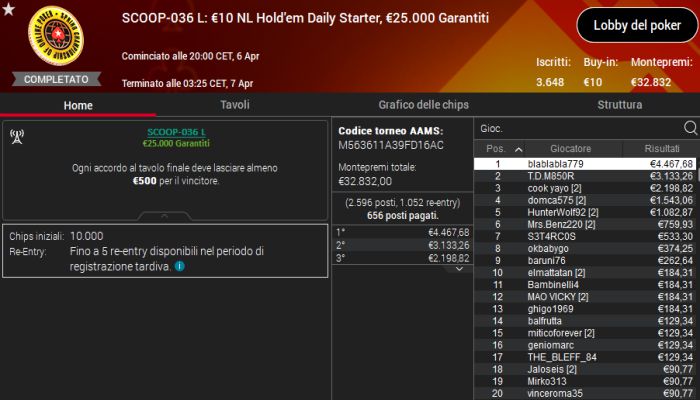This screenshot has height=400, width=700.
Task: Select player row Bambinelli4
Action: [x=585, y=284]
